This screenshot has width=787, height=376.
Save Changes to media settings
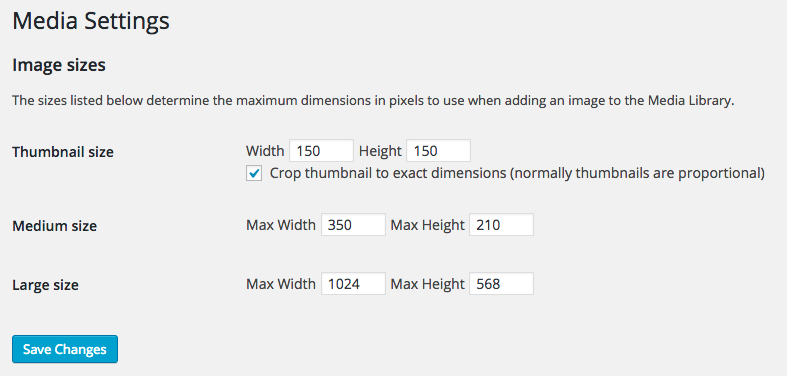coord(65,349)
